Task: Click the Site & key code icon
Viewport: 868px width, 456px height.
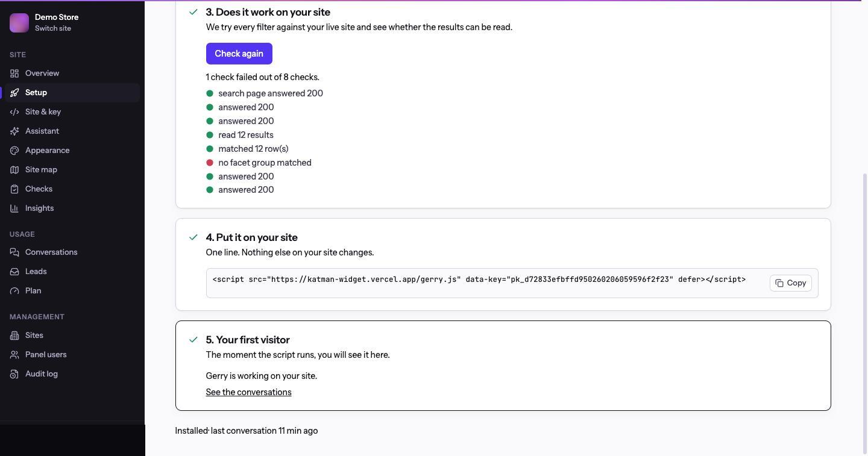Action: [x=14, y=112]
